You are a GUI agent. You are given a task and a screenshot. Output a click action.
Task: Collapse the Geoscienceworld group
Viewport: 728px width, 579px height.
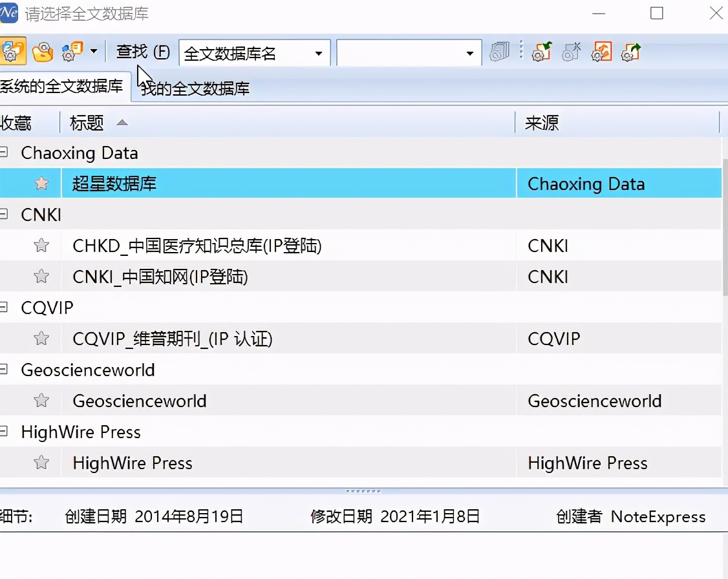[x=4, y=369]
